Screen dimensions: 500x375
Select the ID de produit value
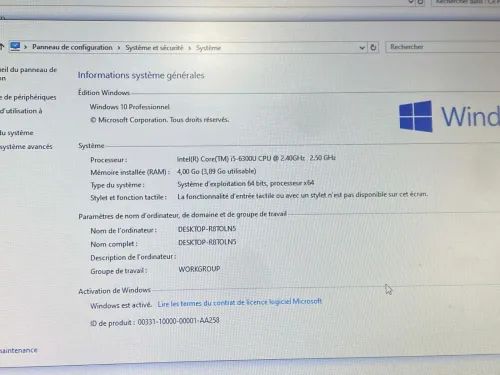[178, 321]
